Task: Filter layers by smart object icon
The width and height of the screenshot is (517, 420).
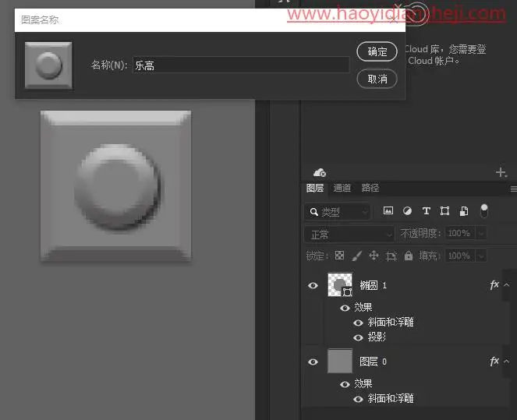Action: 464,211
